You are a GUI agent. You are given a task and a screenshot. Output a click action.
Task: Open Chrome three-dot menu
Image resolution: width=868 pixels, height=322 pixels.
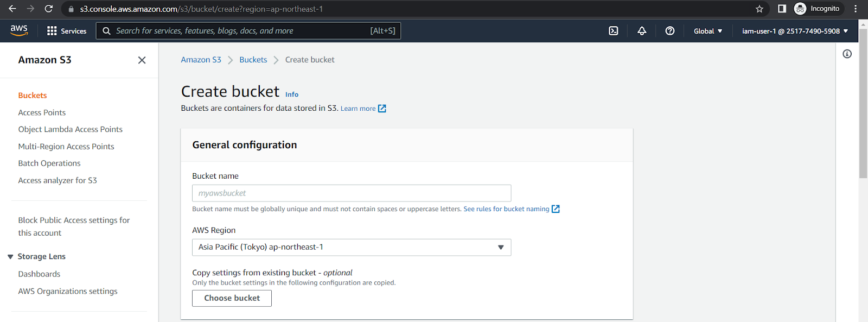pyautogui.click(x=856, y=9)
